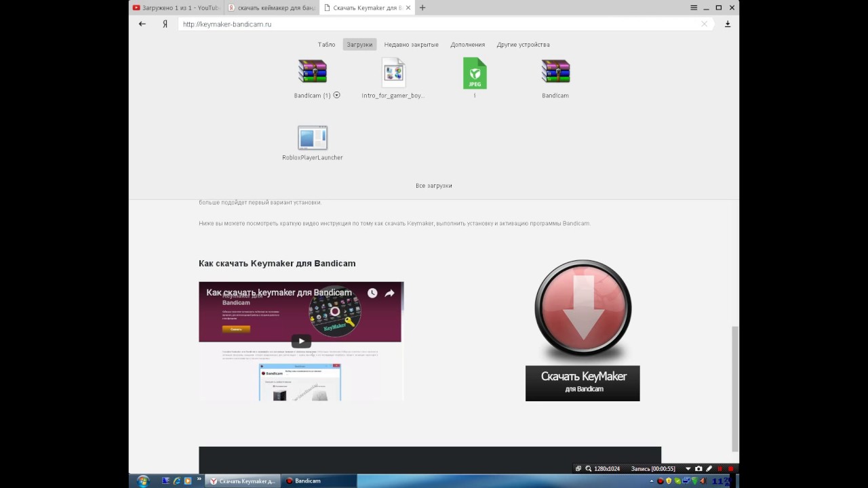Open Другие устройства section
This screenshot has height=488, width=868.
pyautogui.click(x=523, y=45)
